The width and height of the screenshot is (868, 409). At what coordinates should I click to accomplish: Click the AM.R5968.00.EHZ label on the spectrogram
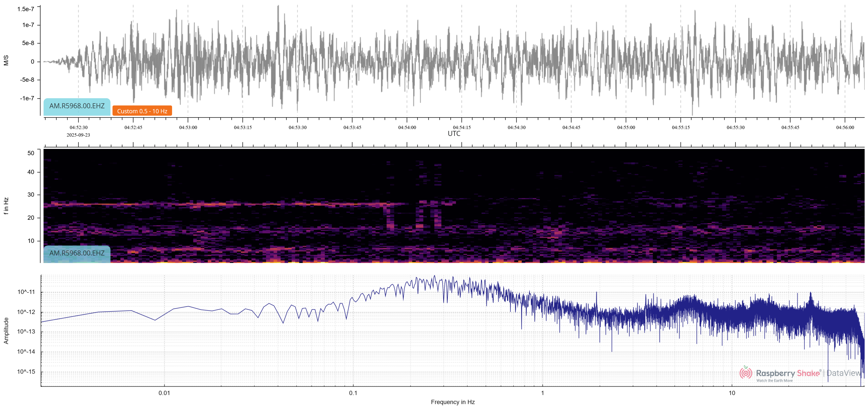[77, 253]
